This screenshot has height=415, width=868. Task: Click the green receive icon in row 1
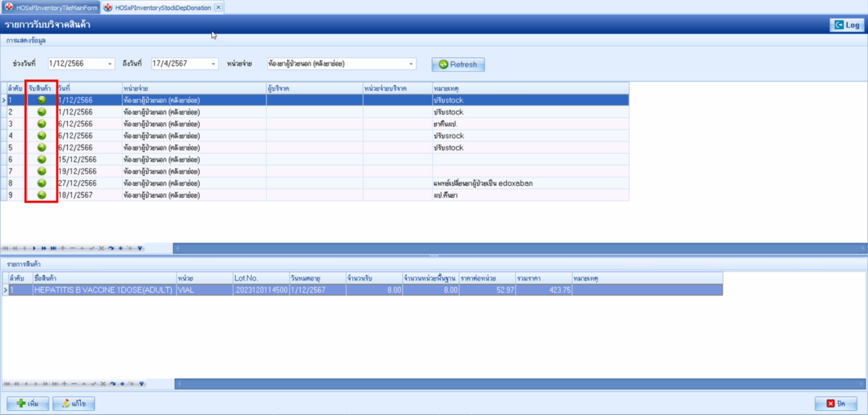(42, 100)
